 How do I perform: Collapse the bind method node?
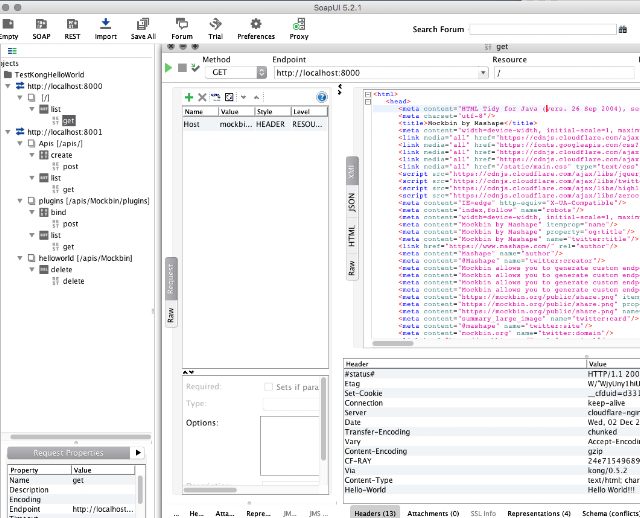[32, 212]
